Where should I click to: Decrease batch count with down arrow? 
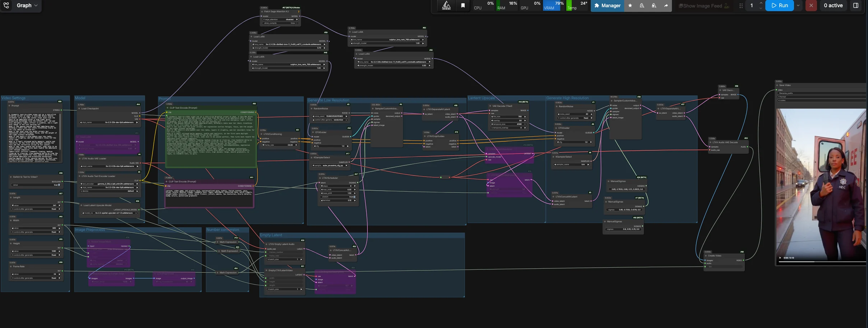tap(761, 8)
